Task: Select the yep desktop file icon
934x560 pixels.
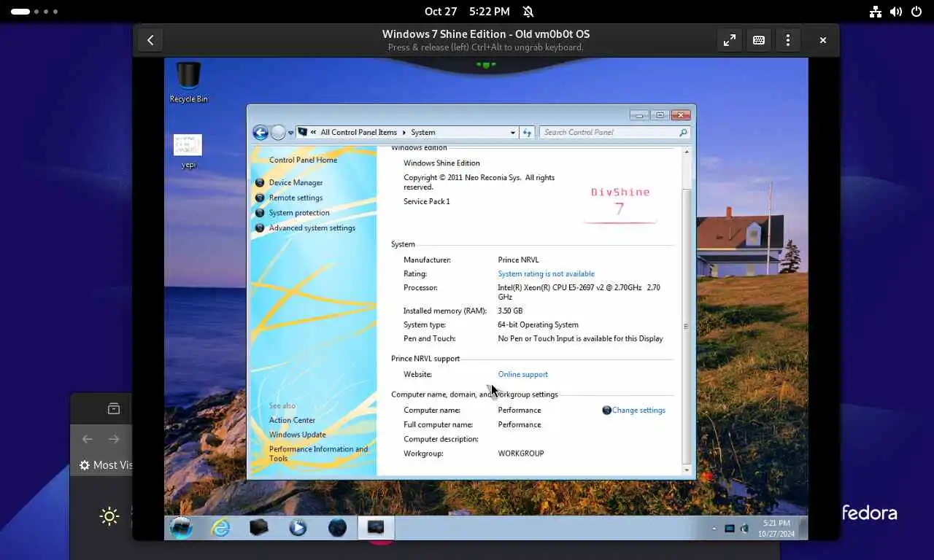Action: point(188,151)
